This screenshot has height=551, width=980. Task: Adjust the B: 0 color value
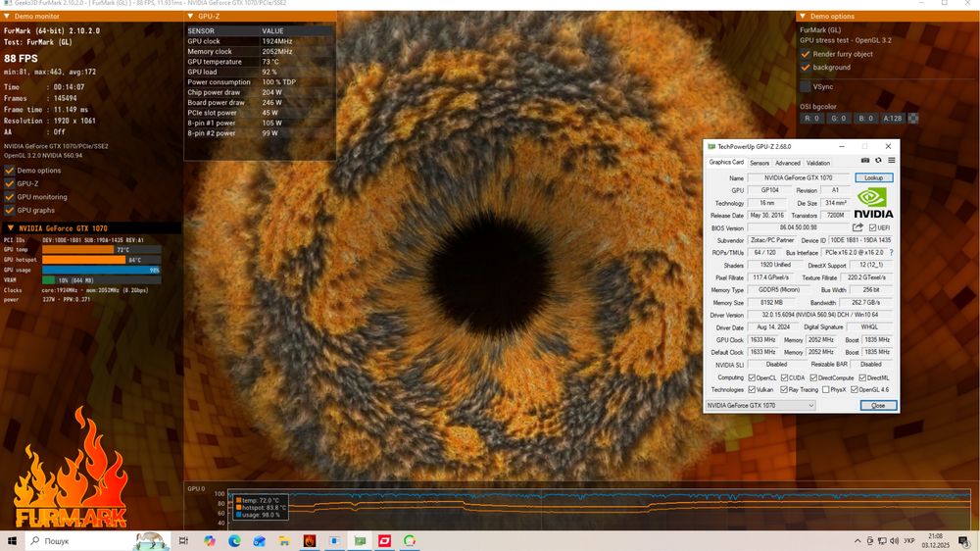coord(865,119)
